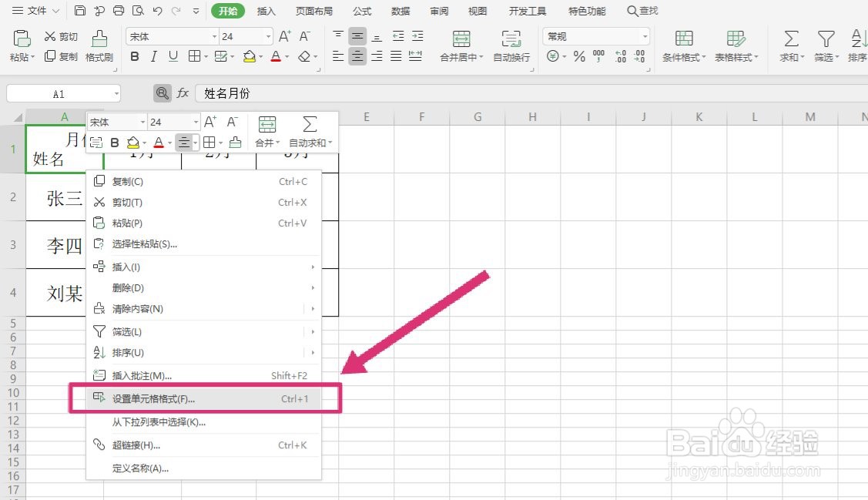
Task: Click the fx insert function icon
Action: click(183, 92)
